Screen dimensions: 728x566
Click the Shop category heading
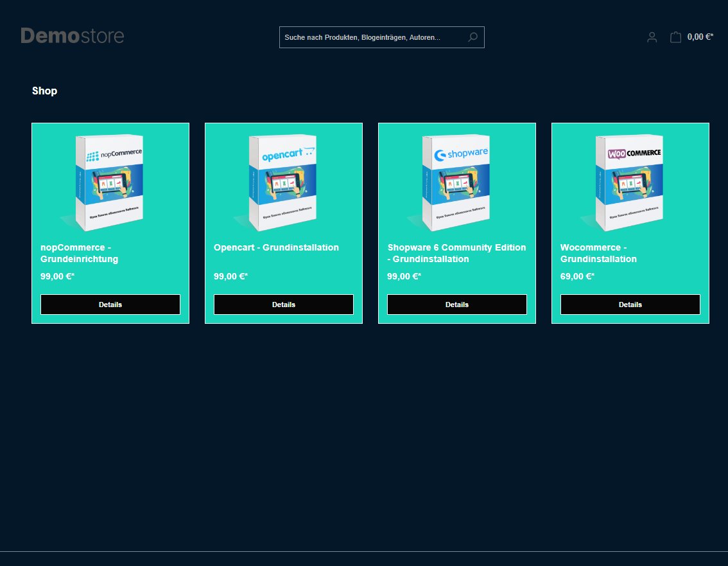[x=44, y=91]
